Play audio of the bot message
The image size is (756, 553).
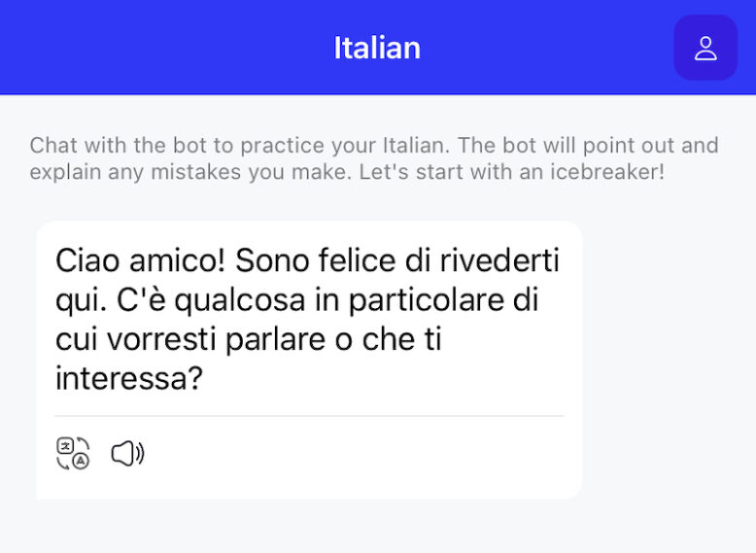(127, 453)
